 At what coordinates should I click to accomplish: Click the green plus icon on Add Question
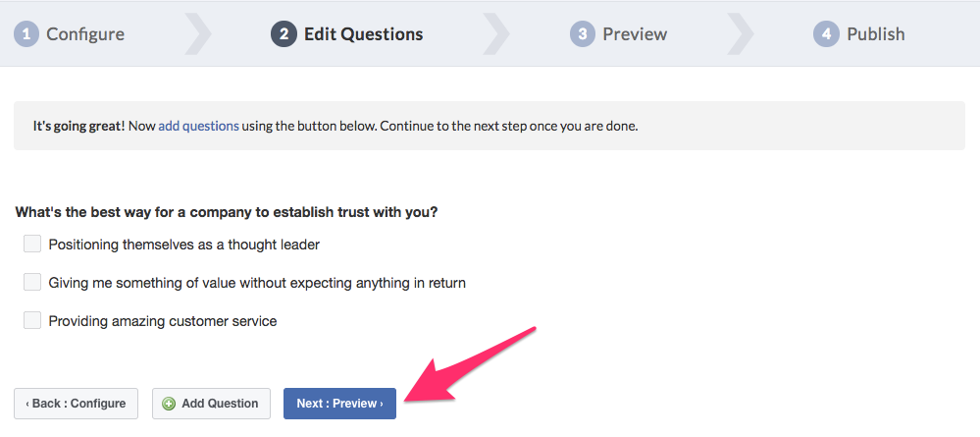pyautogui.click(x=169, y=404)
